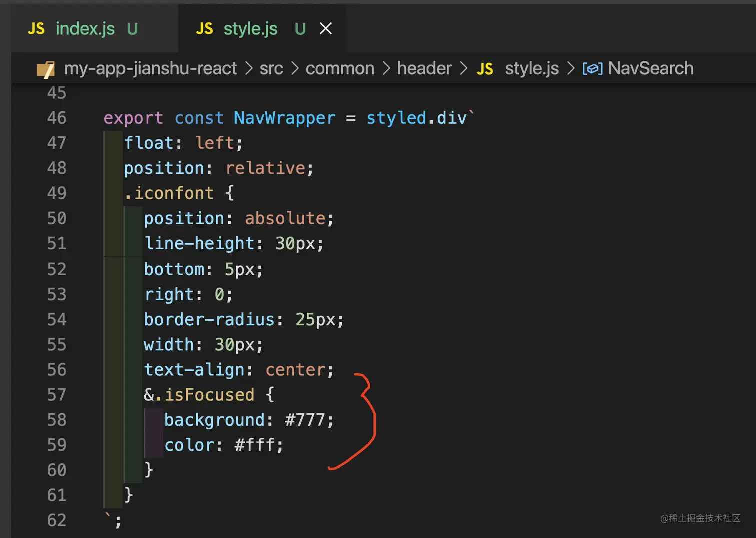The height and width of the screenshot is (538, 756).
Task: Click the "border-radius" property
Action: pos(210,319)
